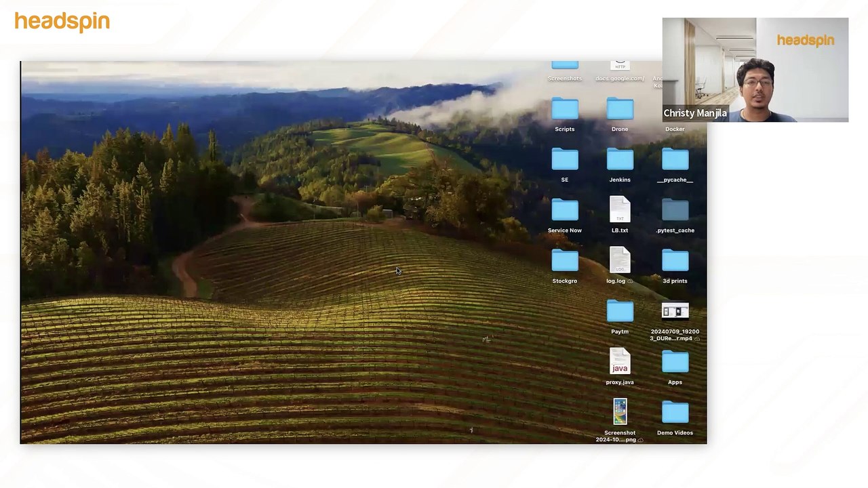This screenshot has height=488, width=868.
Task: Click the Screenshots folder label
Action: (x=565, y=79)
